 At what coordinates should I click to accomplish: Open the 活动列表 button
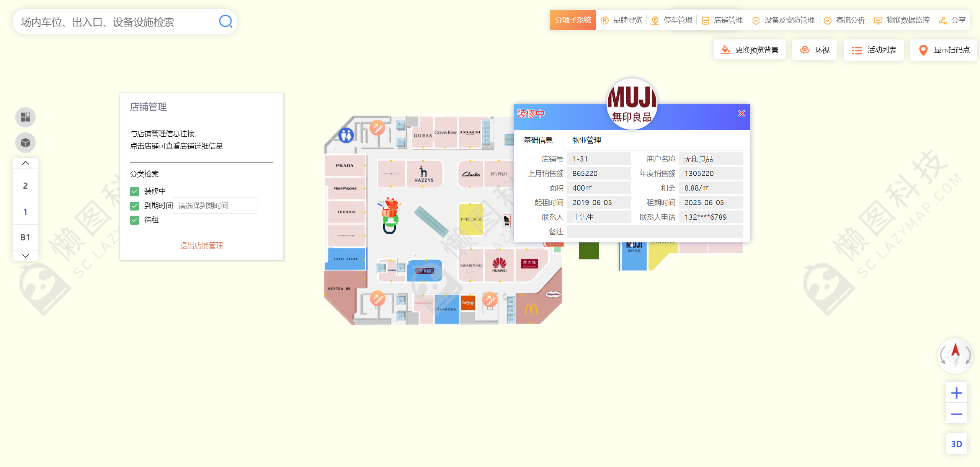click(874, 50)
